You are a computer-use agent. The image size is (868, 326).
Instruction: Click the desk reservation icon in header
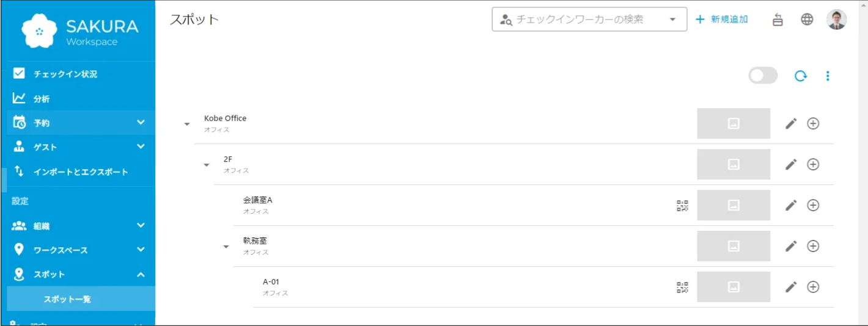(x=778, y=20)
